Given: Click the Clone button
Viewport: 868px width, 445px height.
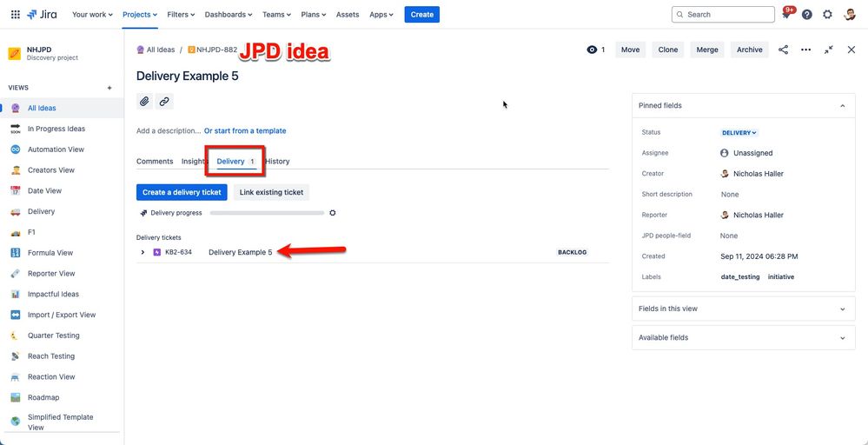Looking at the screenshot, I should (667, 50).
